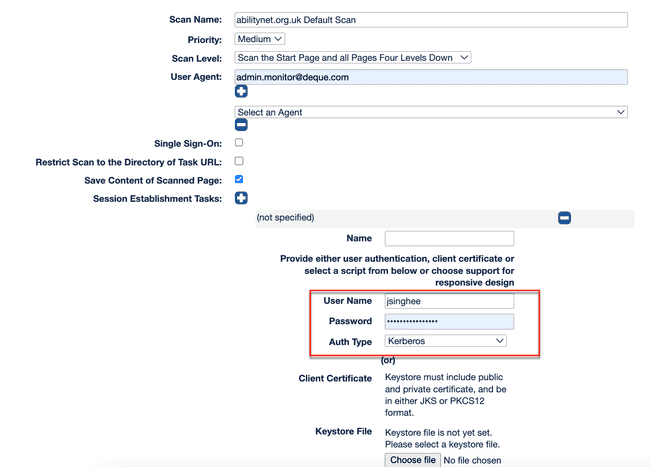Click Choose file for keystore
This screenshot has width=650, height=467.
pos(412,460)
